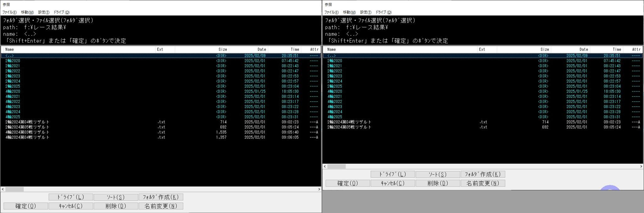The image size is (644, 213).
Task: Select the 2輪2023 folder in the left list
Action: pyautogui.click(x=13, y=76)
